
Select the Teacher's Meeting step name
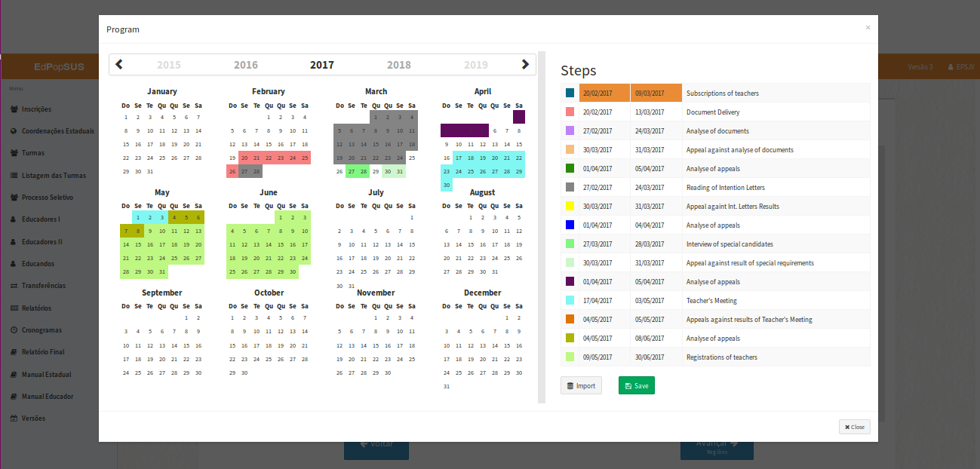pos(712,301)
